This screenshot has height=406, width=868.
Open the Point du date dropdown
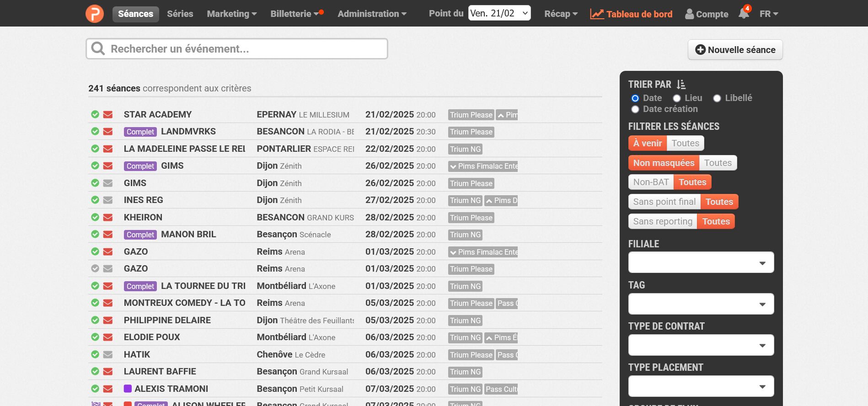coord(499,13)
